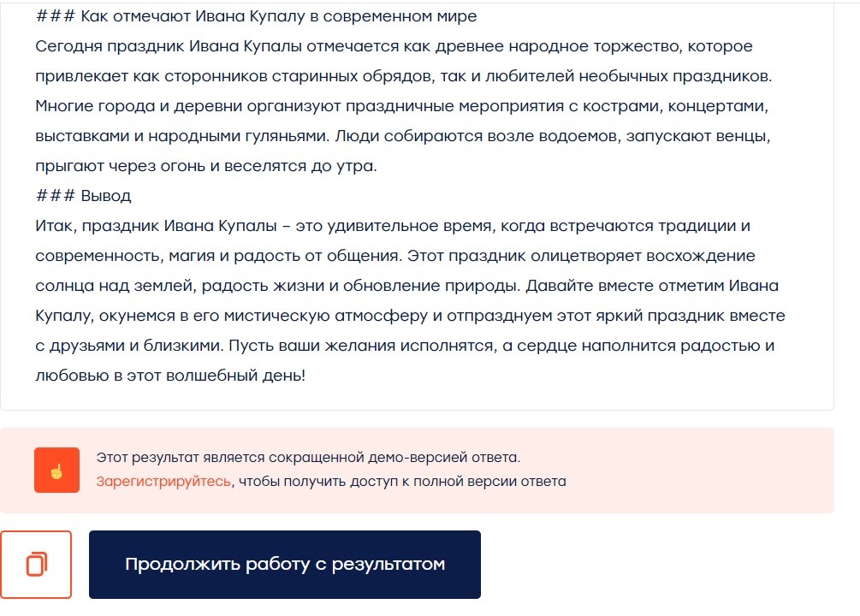Image resolution: width=860 pixels, height=616 pixels.
Task: Click the text 'чтобы получить доступ к полной версии ответа'
Action: point(402,482)
